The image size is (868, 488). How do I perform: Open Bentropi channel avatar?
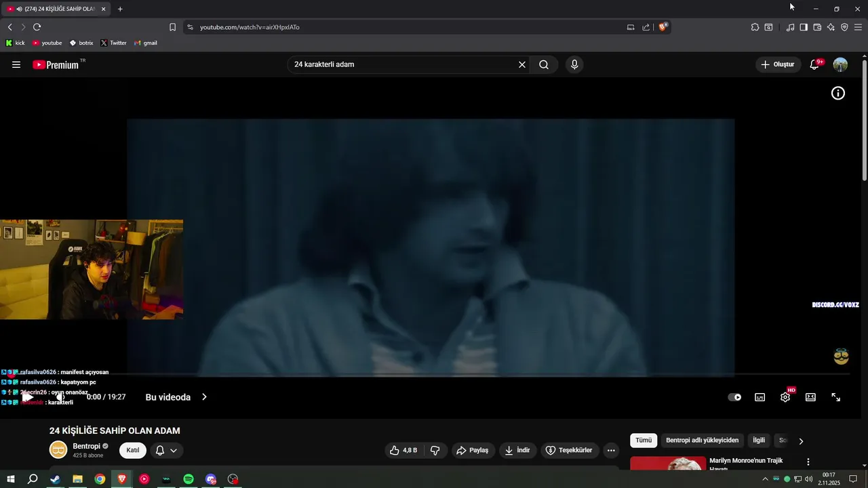58,449
